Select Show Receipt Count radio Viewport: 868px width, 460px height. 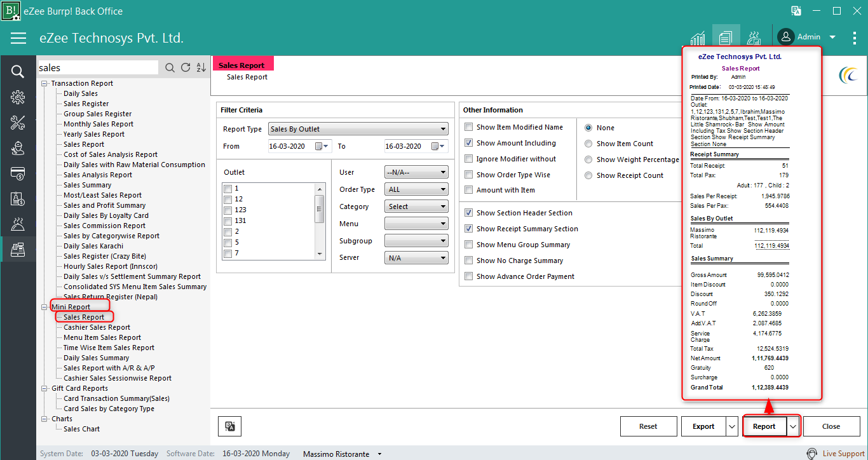point(588,175)
